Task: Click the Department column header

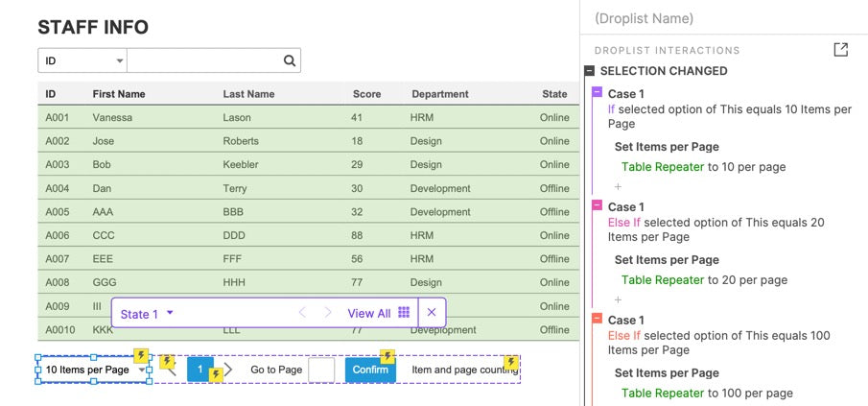Action: 439,94
